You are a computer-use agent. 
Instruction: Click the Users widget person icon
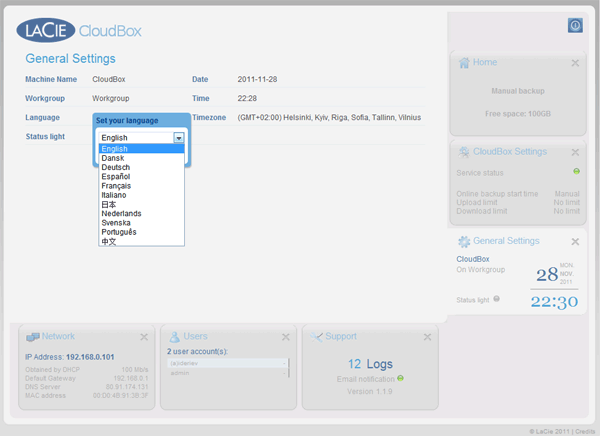coord(174,337)
